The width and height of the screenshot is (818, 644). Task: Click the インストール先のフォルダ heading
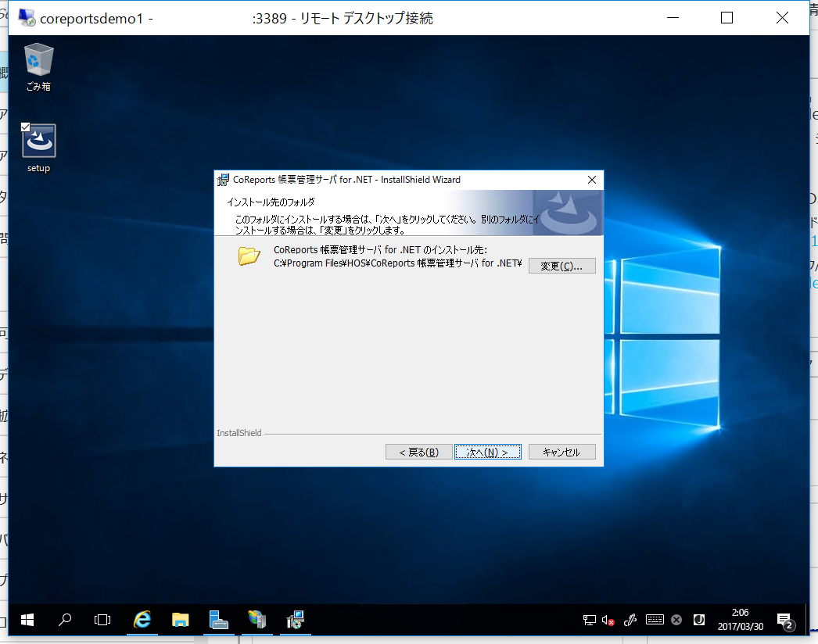click(271, 202)
